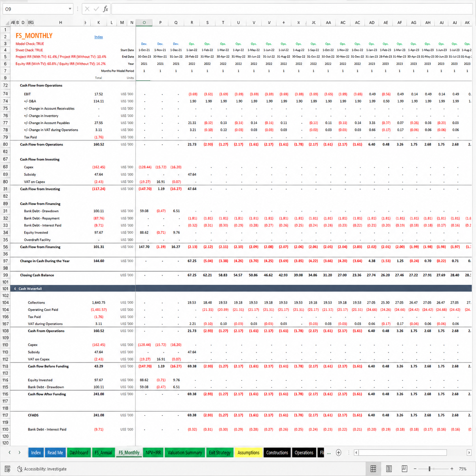
Task: Select row 80 header for operations total
Action: coord(5,144)
